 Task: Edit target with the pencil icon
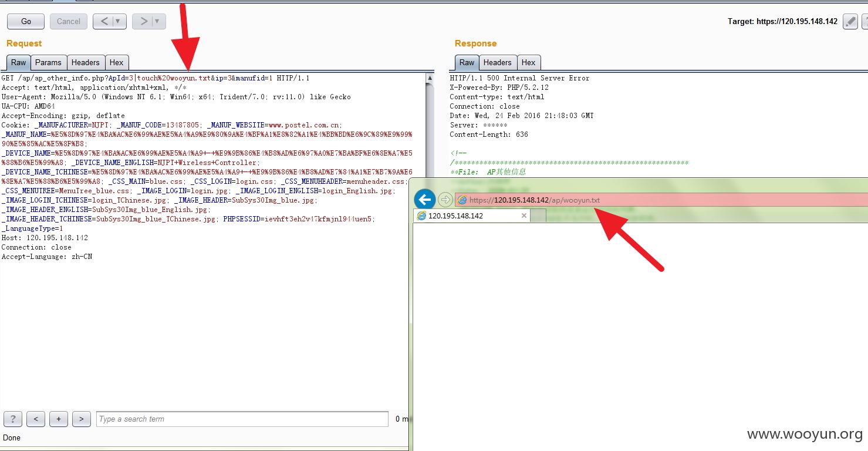click(x=850, y=21)
